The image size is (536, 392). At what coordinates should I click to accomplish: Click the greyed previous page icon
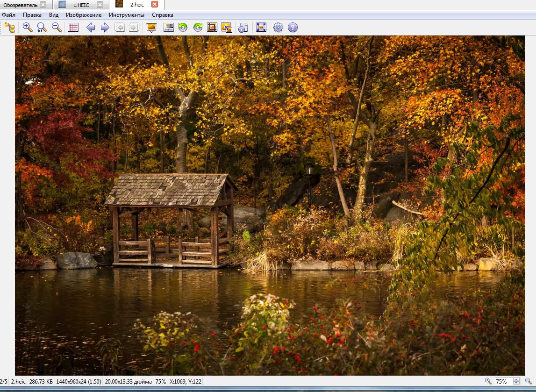(120, 28)
